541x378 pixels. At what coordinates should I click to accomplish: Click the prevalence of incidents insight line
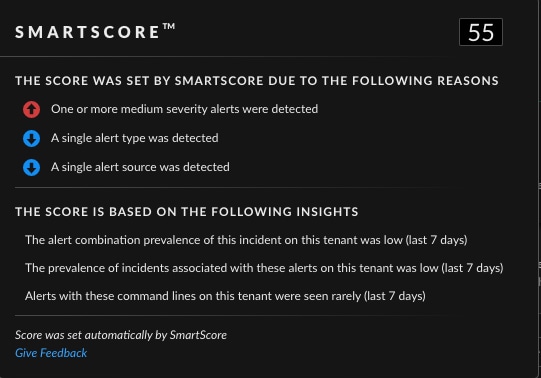264,268
